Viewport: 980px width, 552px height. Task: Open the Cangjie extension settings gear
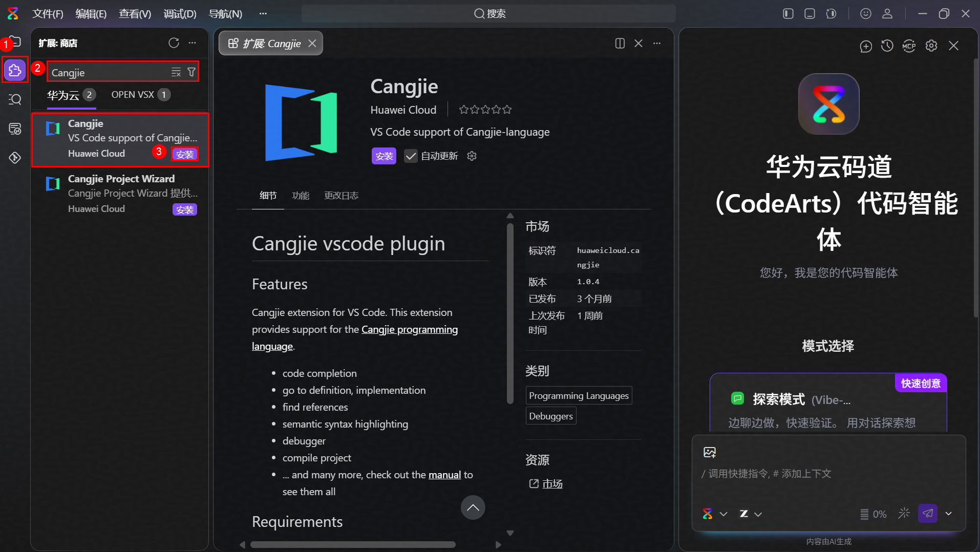click(x=472, y=156)
